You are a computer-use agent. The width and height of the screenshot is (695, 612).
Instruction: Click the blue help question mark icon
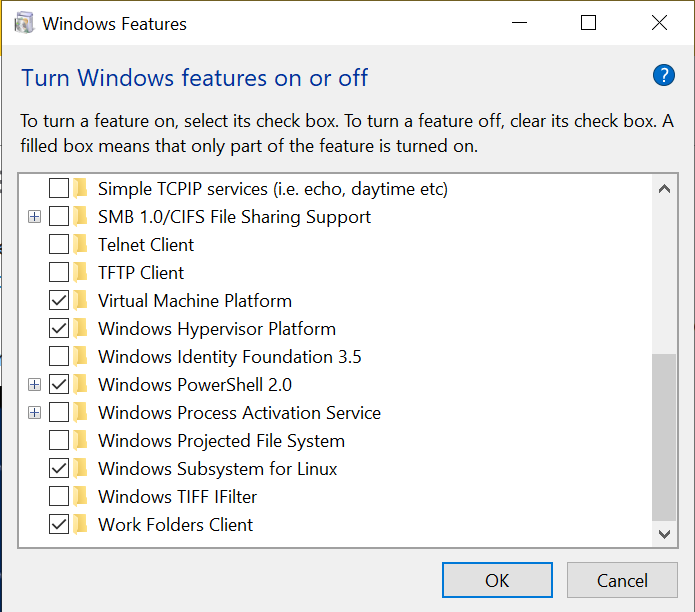tap(663, 76)
